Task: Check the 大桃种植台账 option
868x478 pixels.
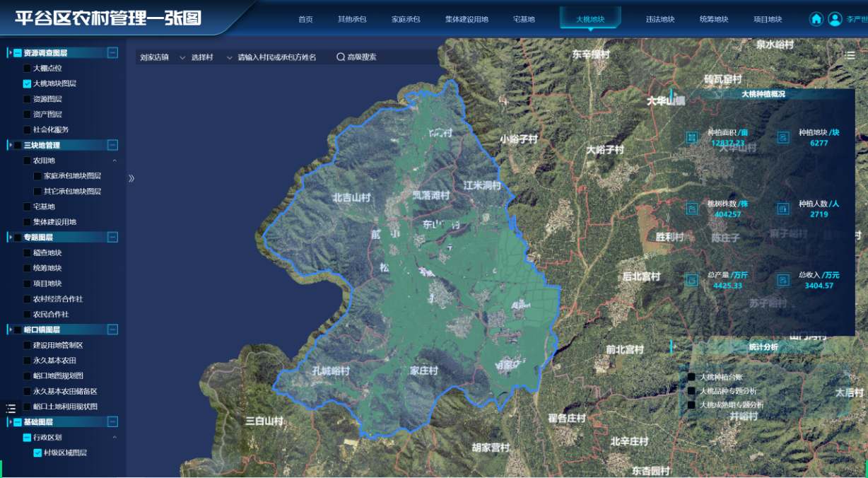Action: 692,377
